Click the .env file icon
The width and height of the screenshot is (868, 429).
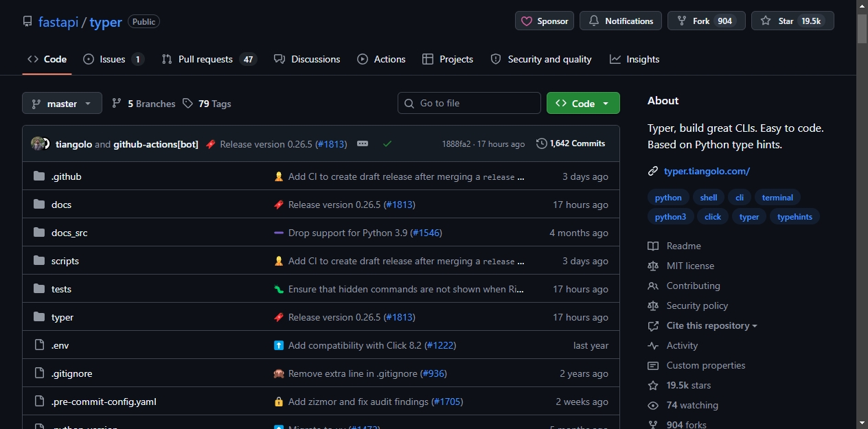pyautogui.click(x=39, y=345)
